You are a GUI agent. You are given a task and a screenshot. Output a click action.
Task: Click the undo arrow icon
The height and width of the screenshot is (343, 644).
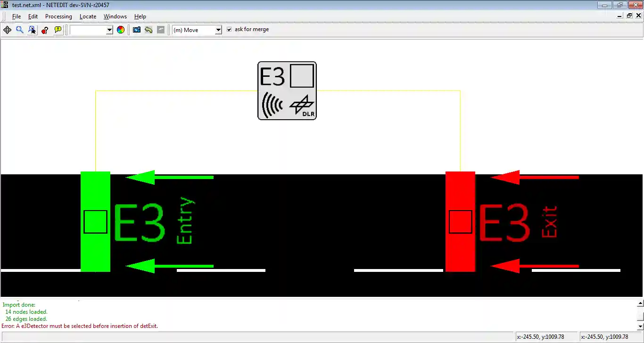(149, 30)
